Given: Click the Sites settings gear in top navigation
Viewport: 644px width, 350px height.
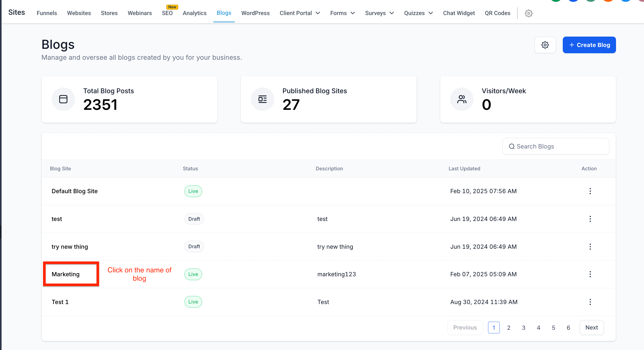Looking at the screenshot, I should 529,13.
